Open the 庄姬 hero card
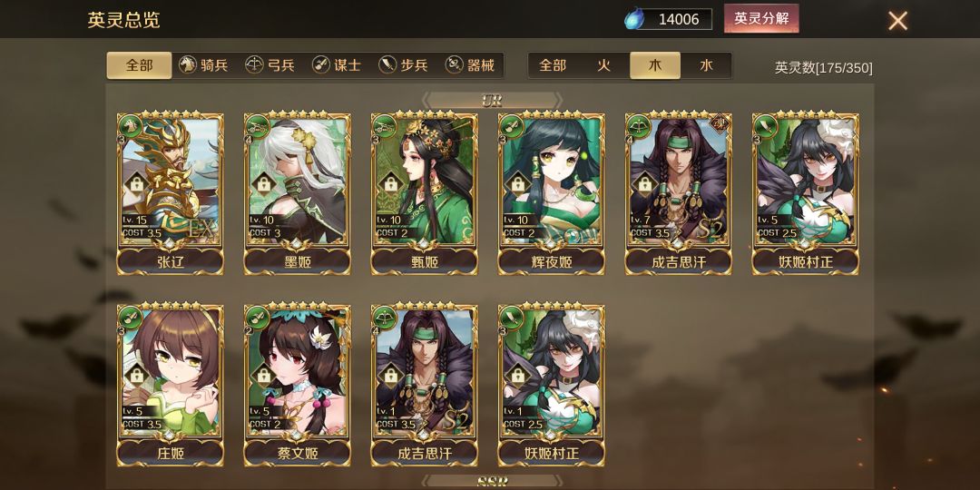This screenshot has height=490, width=980. [171, 384]
